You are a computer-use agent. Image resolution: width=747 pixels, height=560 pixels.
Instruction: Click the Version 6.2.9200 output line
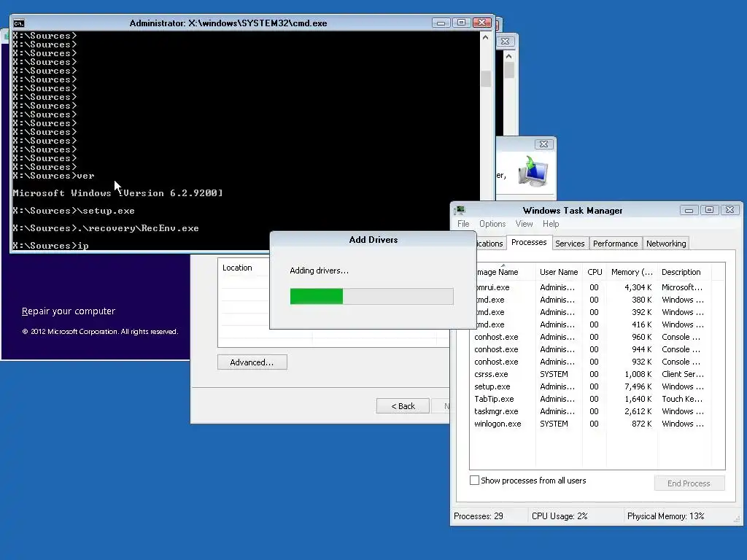pos(117,193)
